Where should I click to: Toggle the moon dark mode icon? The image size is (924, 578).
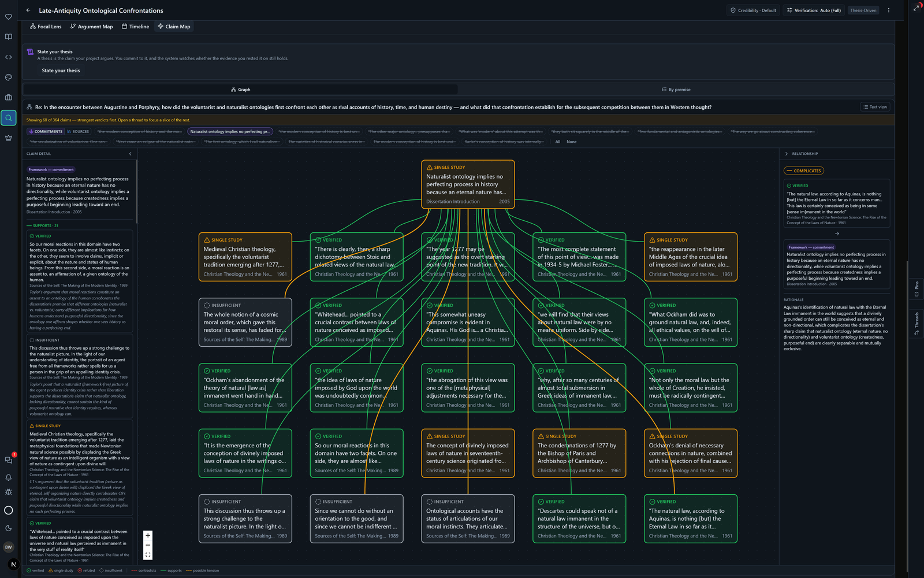coord(9,528)
